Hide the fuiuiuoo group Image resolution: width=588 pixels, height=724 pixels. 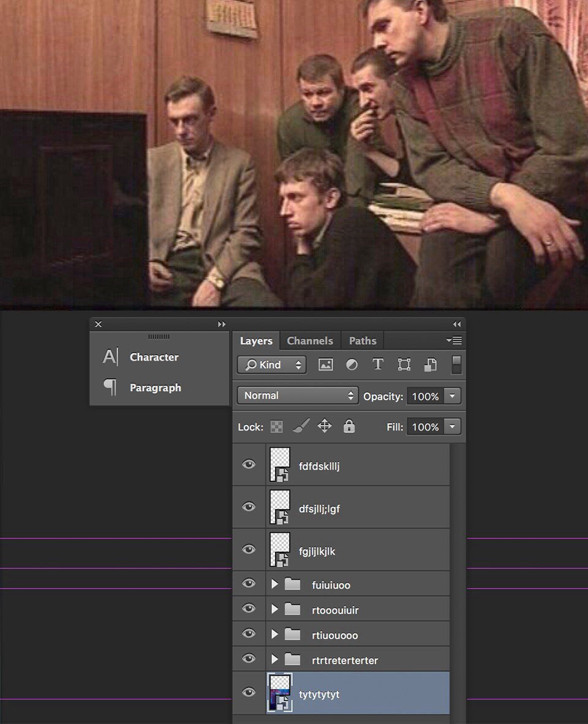249,583
